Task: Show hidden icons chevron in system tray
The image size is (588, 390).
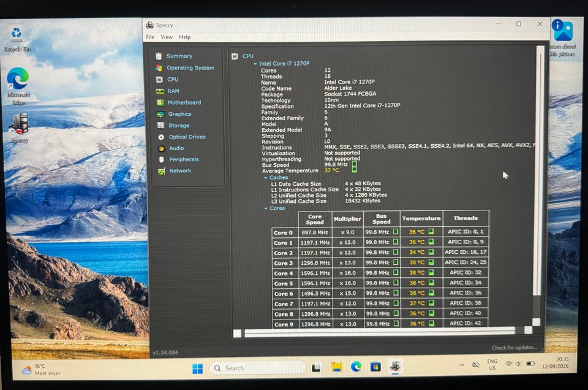Action: [462, 365]
